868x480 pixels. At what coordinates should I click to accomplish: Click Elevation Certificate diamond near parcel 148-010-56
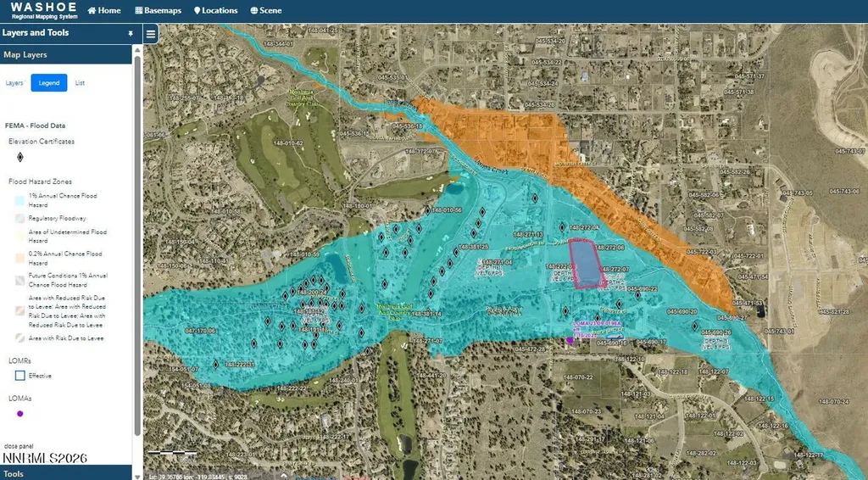[x=427, y=210]
